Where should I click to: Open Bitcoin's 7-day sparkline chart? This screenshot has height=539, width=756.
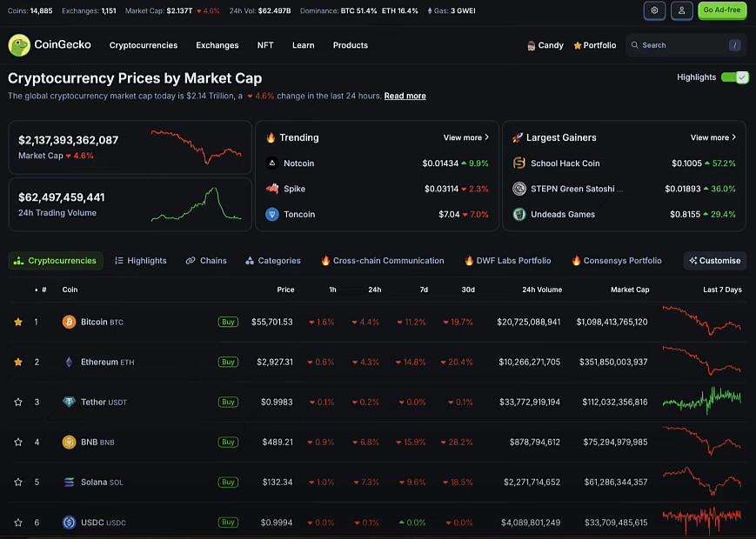click(x=701, y=322)
